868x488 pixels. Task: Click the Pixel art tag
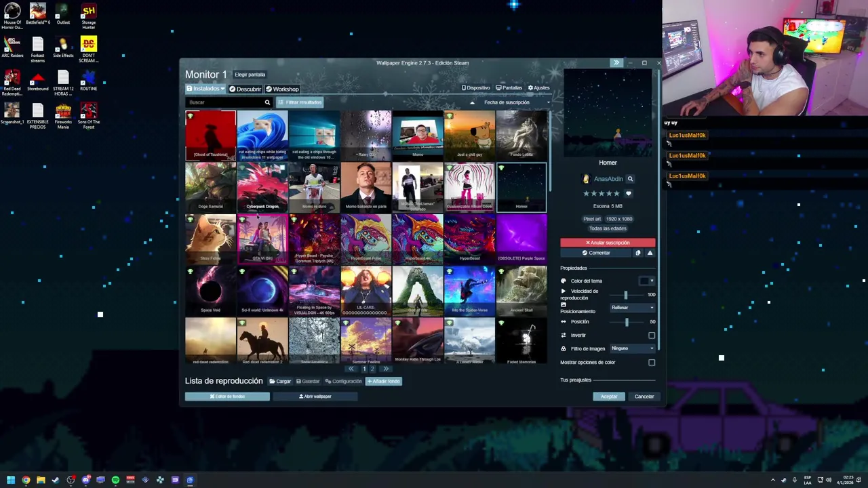tap(592, 219)
